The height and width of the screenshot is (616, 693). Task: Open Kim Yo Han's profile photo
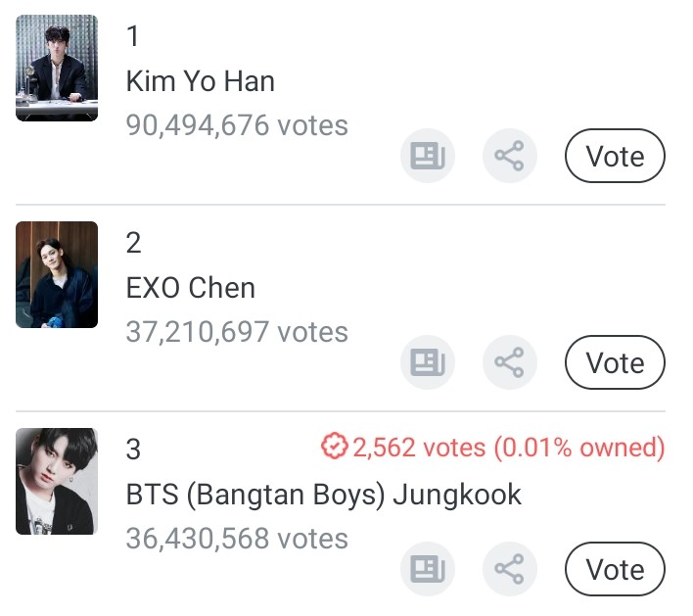(57, 68)
